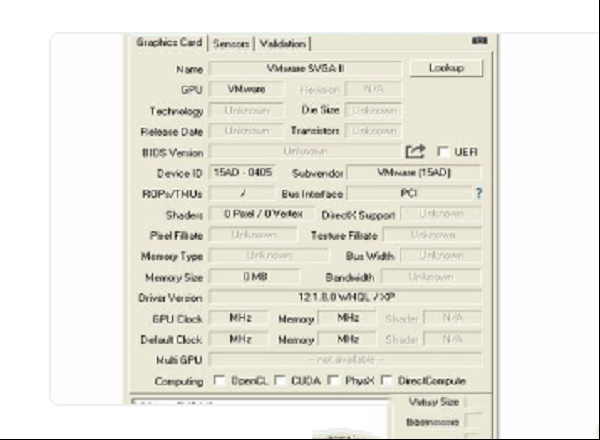
Task: Toggle the DirectCompute checkbox
Action: point(387,380)
